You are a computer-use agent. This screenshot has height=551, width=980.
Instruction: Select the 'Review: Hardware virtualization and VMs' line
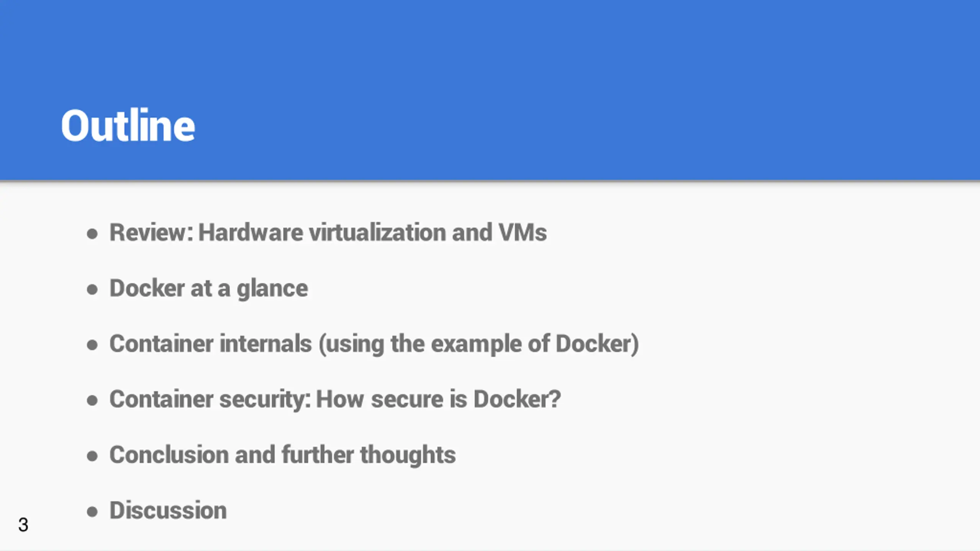pyautogui.click(x=328, y=232)
